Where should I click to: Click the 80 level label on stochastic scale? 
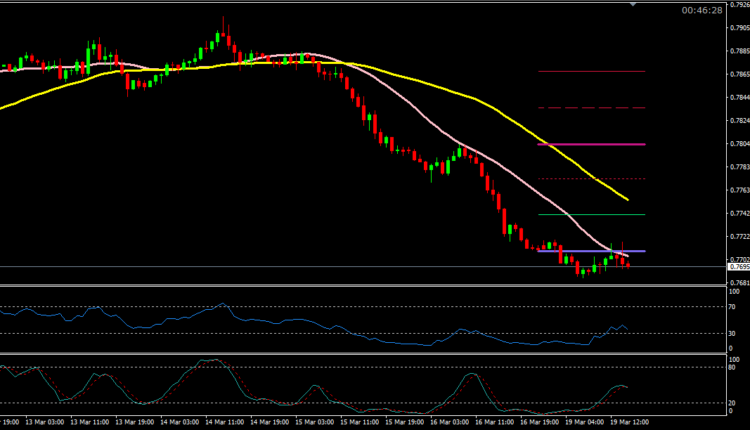click(733, 366)
